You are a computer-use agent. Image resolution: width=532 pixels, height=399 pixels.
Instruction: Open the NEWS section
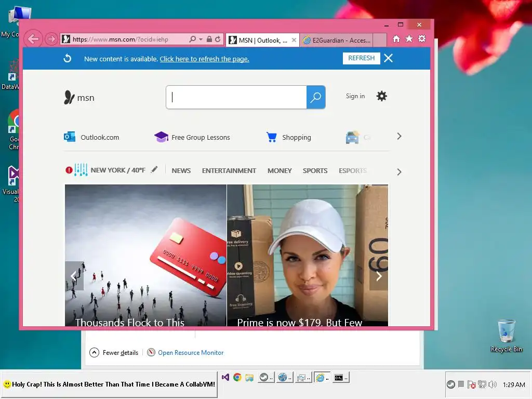pos(181,170)
